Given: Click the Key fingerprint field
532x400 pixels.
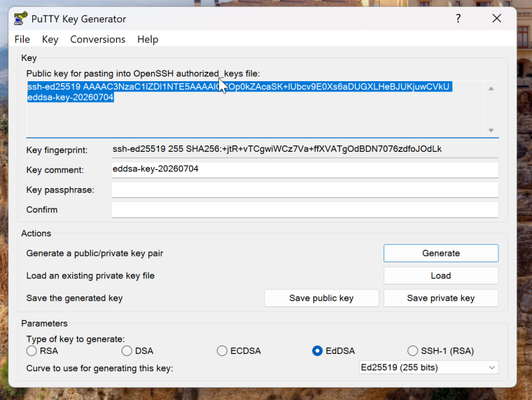Looking at the screenshot, I should 305,150.
